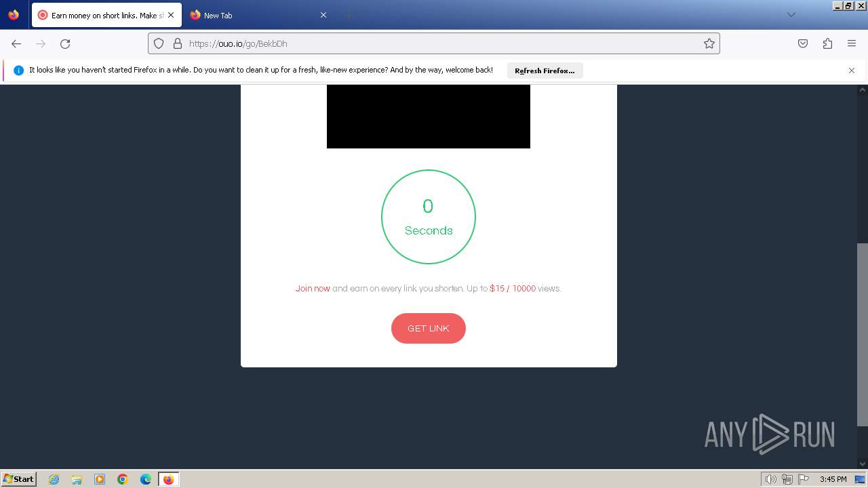Open Action Center flag icon
The width and height of the screenshot is (868, 488).
pos(804,479)
